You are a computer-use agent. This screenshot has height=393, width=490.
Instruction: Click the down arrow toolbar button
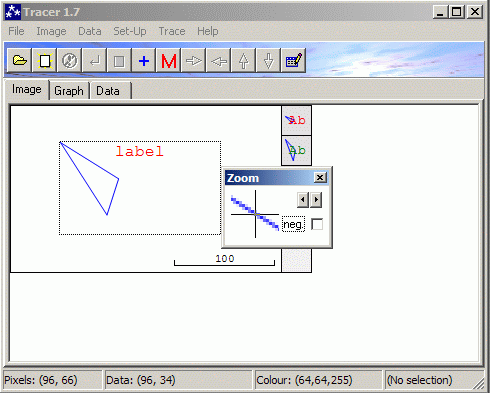click(x=268, y=60)
